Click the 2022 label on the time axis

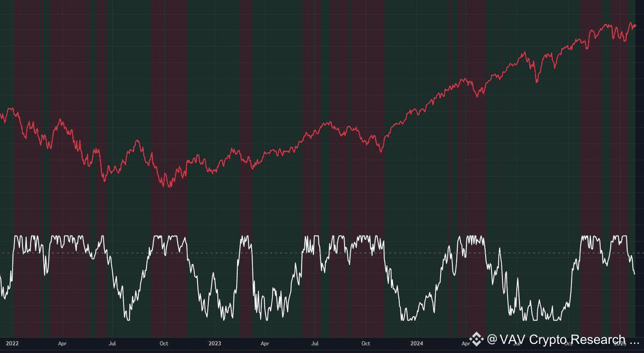[12, 343]
